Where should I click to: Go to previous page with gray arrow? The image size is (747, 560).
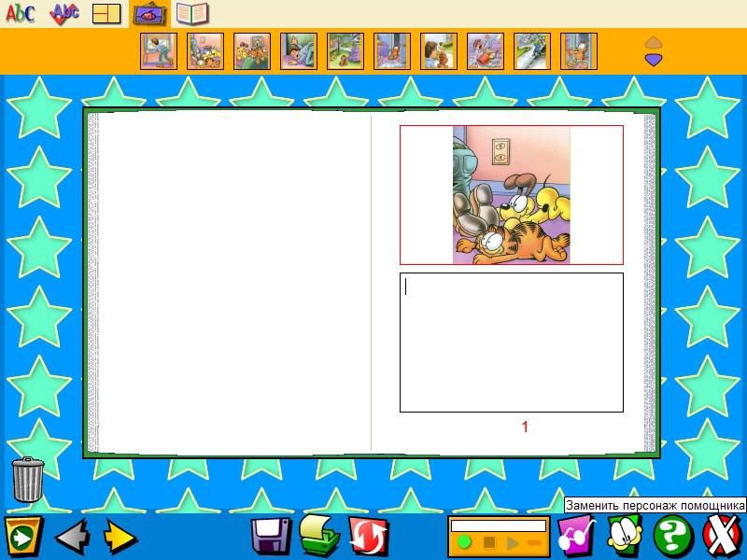click(72, 538)
